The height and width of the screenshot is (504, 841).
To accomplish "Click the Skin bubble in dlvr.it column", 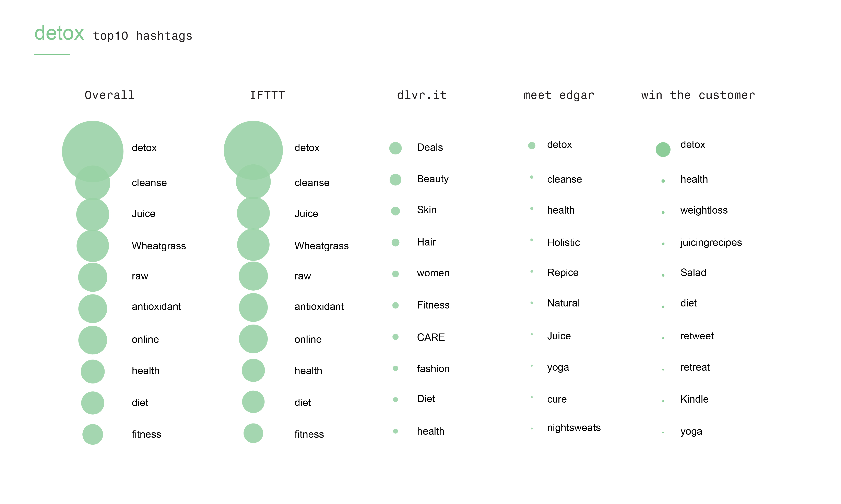I will (395, 211).
